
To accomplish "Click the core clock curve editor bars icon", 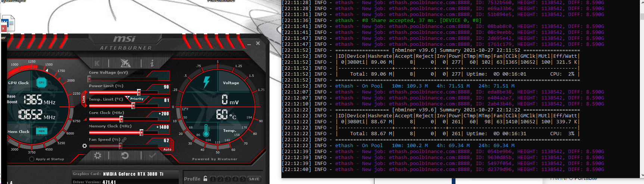I will point(85,120).
